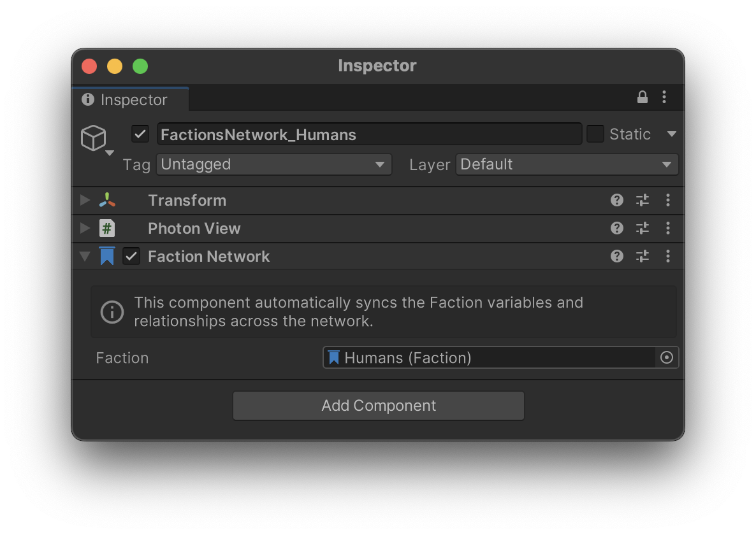
Task: Enable the Static checkbox
Action: pyautogui.click(x=595, y=134)
